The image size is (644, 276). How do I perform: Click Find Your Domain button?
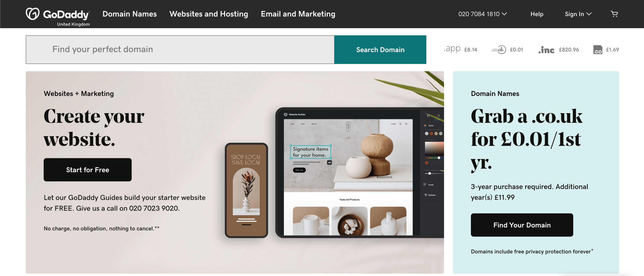pos(522,225)
